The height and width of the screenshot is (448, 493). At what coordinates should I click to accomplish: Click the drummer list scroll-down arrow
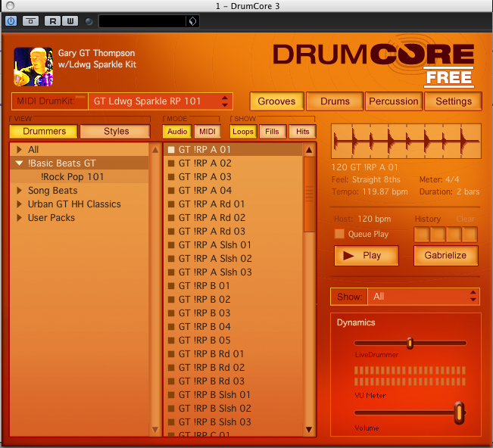pos(155,429)
